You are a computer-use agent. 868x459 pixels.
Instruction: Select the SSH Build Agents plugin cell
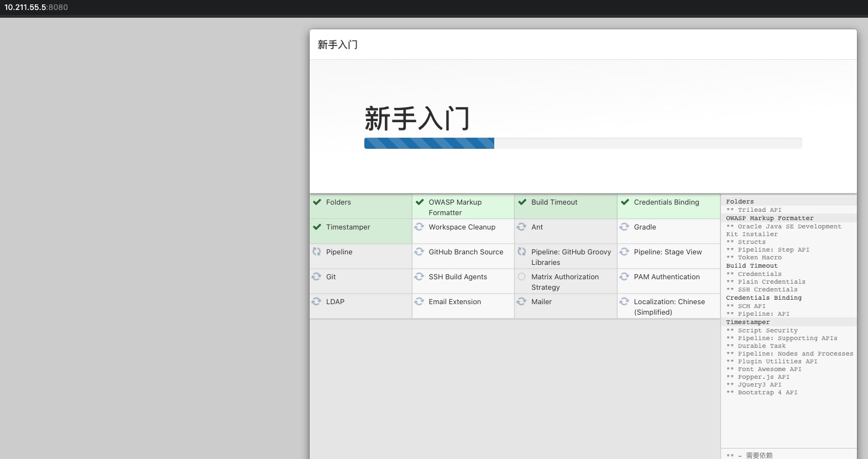(463, 281)
